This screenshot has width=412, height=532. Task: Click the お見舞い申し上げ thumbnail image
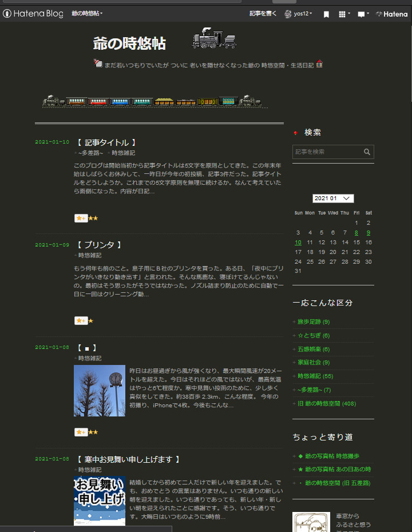pos(100,501)
